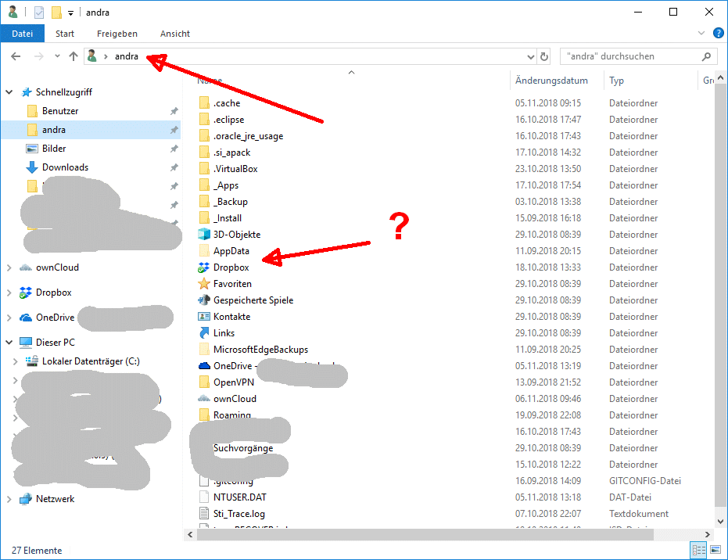
Task: Collapse the Dieser PC tree node
Action: (9, 343)
